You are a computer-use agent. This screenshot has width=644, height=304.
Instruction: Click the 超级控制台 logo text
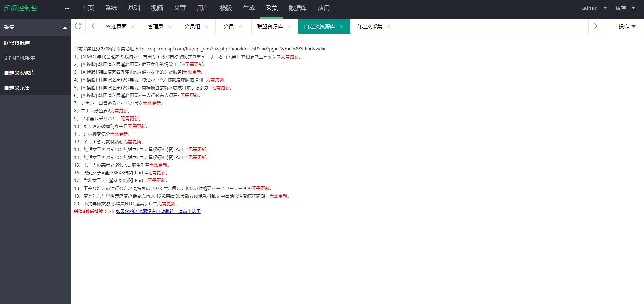(21, 8)
